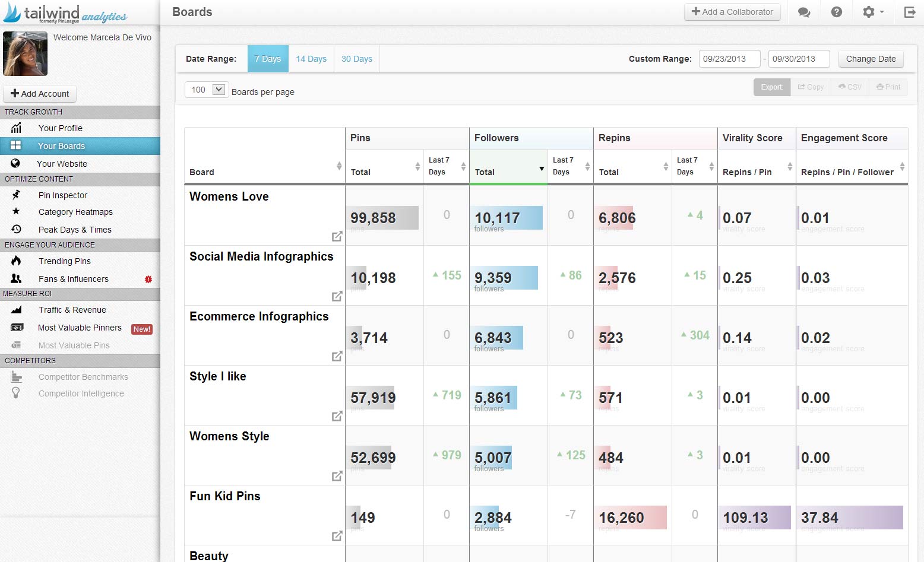
Task: Click the Your Website globe icon
Action: [x=15, y=163]
